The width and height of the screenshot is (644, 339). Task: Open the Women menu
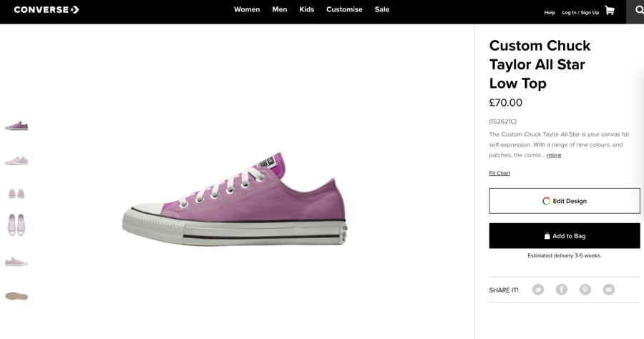(247, 10)
